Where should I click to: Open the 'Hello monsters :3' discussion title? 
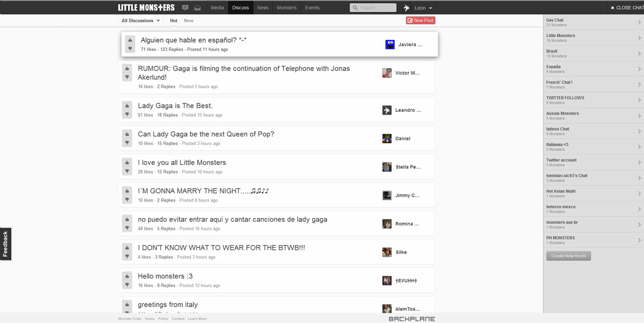pos(165,276)
